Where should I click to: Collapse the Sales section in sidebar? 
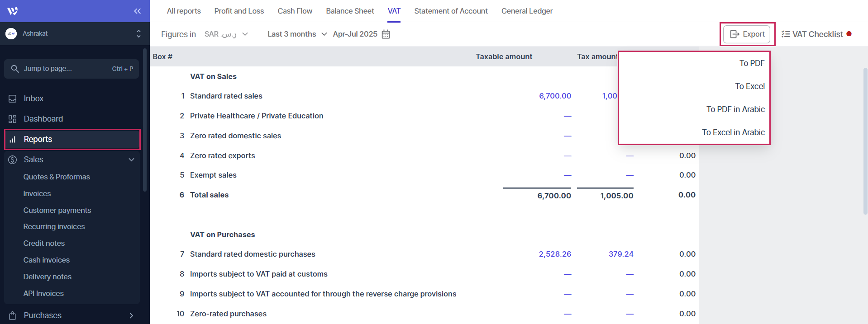pos(131,160)
